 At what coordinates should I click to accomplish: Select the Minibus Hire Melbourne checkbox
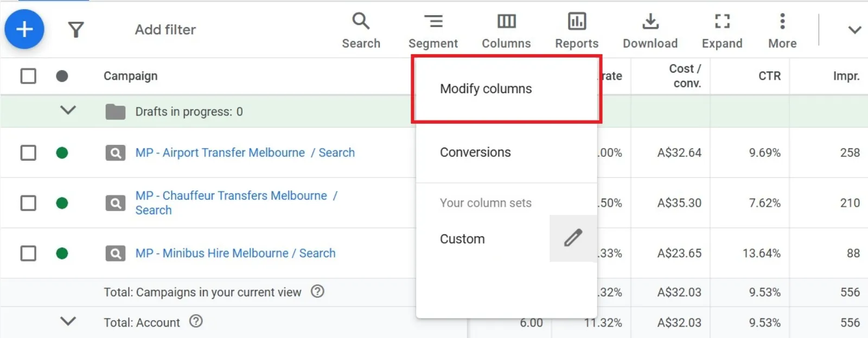[28, 253]
